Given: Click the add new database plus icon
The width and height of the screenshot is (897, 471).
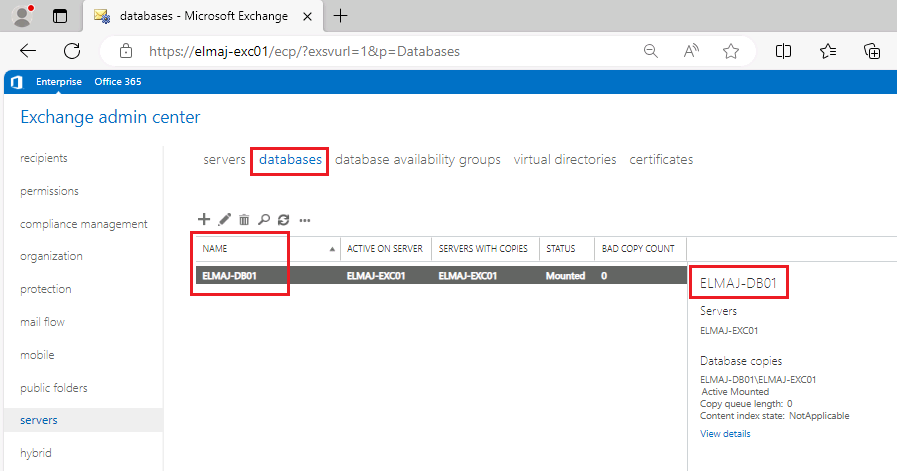Looking at the screenshot, I should click(x=204, y=219).
